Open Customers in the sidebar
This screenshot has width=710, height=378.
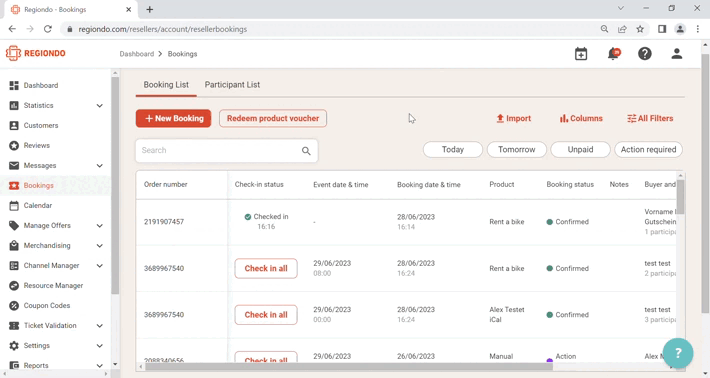41,125
